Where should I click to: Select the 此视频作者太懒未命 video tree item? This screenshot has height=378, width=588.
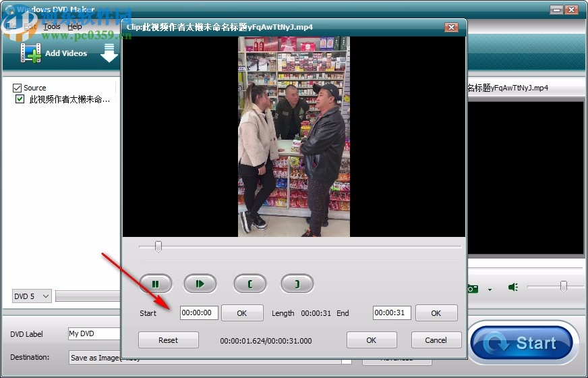coord(69,99)
